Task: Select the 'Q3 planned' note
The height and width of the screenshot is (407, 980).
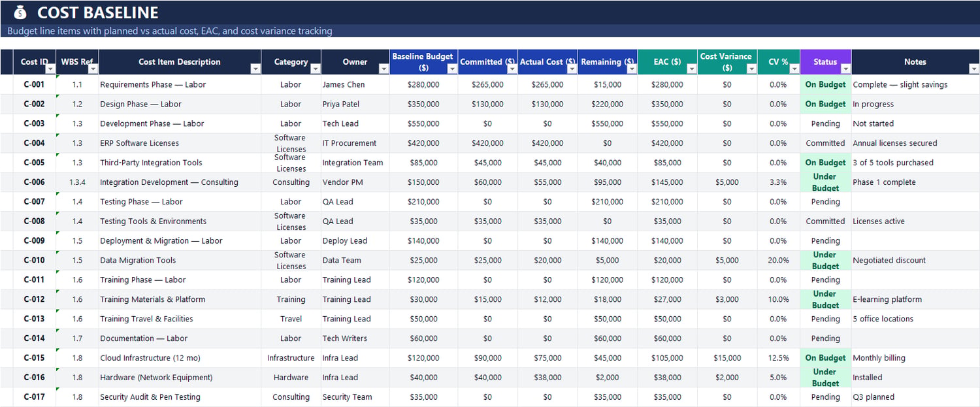Action: [x=915, y=397]
